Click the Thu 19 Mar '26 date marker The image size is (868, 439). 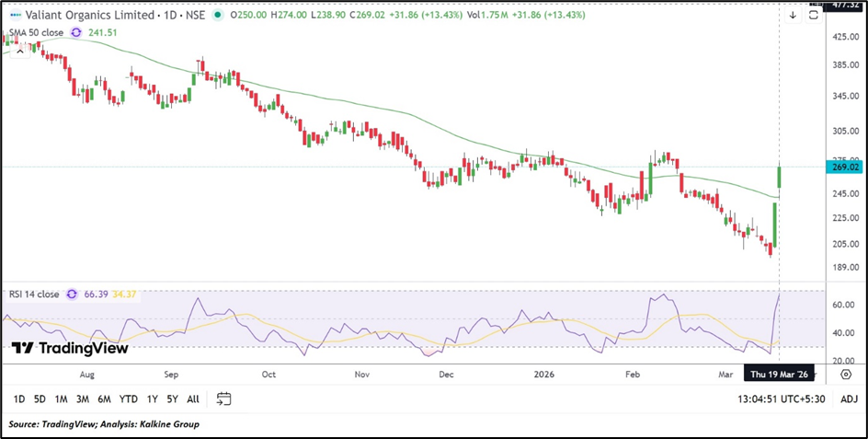779,375
